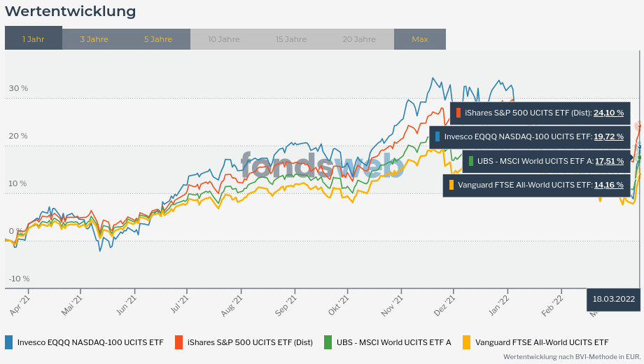Screen dimensions: 644x364
Task: Select the 1 Jahr time range tab
Action: pos(33,39)
